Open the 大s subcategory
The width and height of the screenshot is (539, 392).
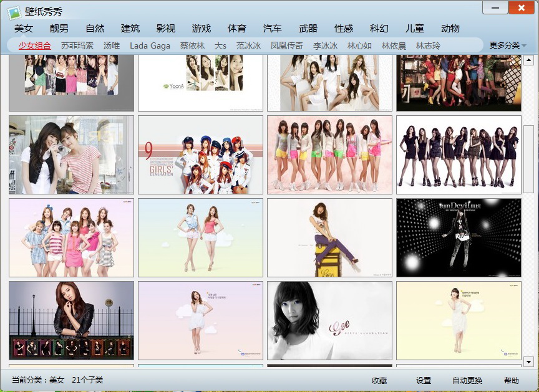(220, 45)
